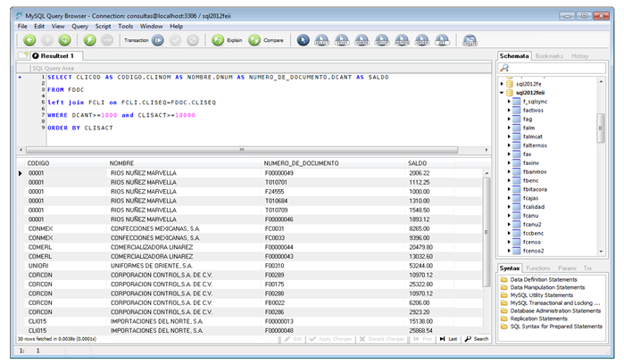
Task: Click the fbitacora table icon
Action: [x=517, y=189]
